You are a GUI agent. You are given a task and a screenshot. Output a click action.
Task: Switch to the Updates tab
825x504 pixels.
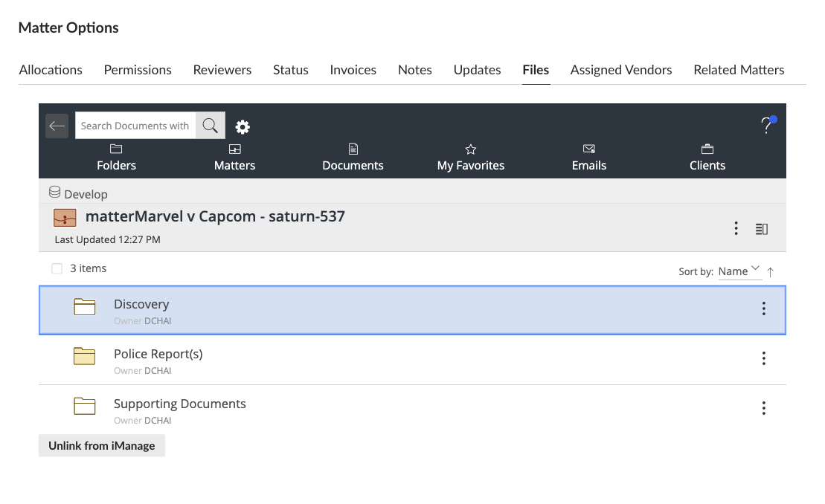point(477,70)
